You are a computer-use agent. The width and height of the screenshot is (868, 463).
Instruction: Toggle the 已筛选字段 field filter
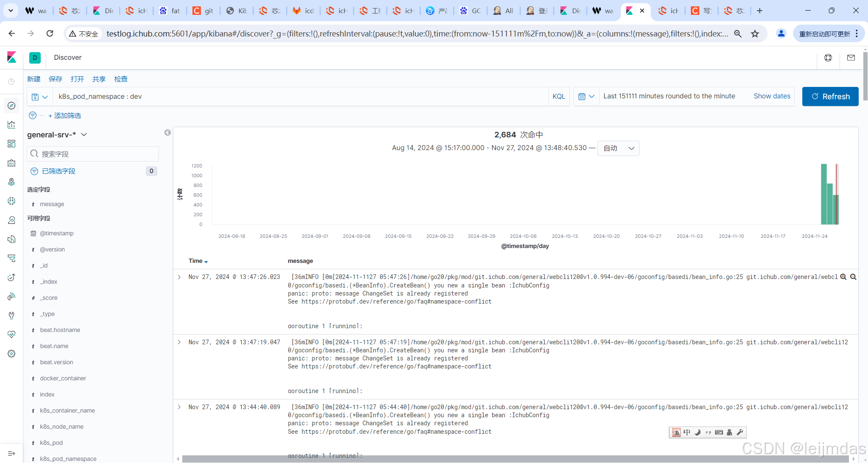53,171
